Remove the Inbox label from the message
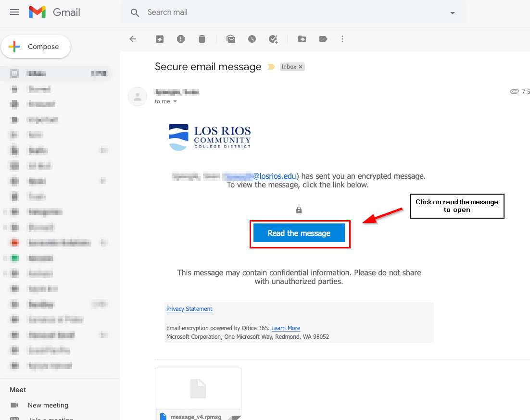 point(301,67)
